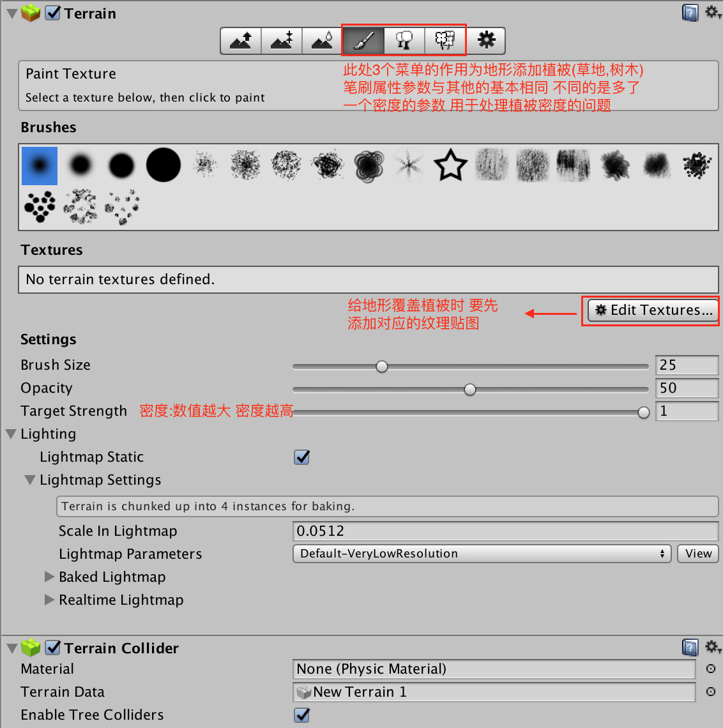The height and width of the screenshot is (728, 723).
Task: Select the soft blue highlighted brush
Action: pos(40,166)
